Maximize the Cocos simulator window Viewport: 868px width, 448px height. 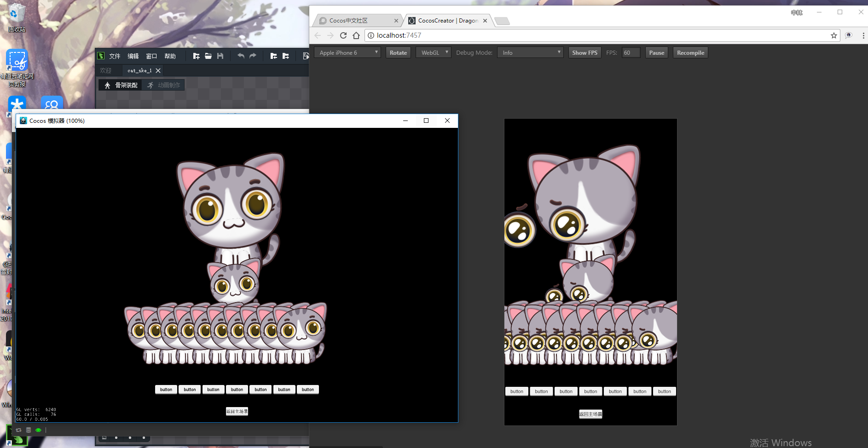click(x=426, y=121)
